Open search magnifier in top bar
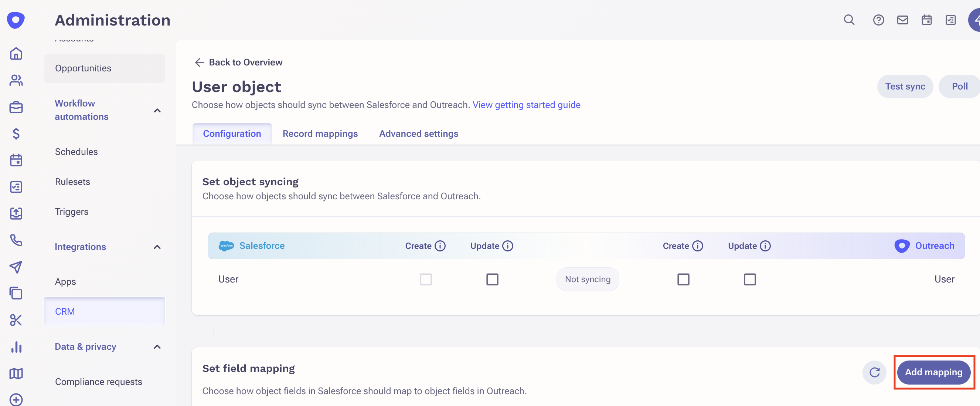This screenshot has height=406, width=980. pos(849,20)
